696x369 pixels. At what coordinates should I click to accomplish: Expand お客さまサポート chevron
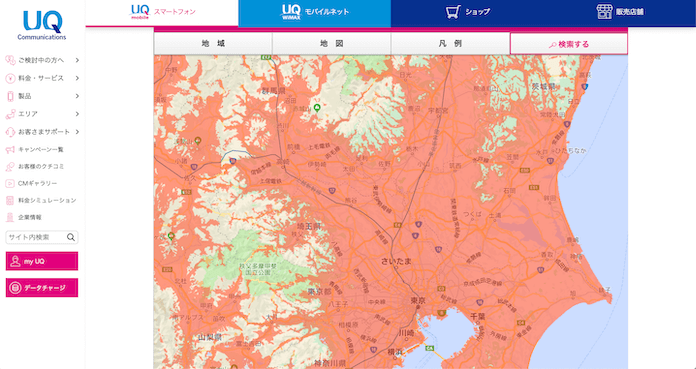click(77, 132)
